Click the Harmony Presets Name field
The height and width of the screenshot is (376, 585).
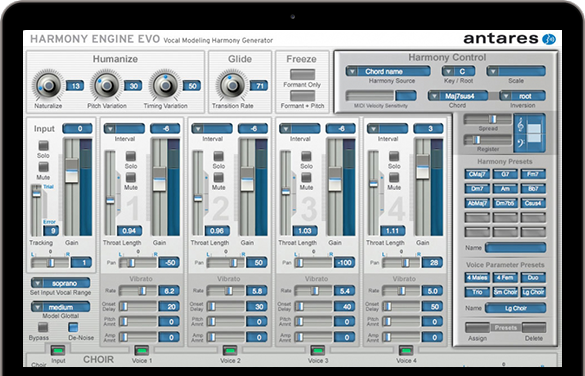[x=515, y=248]
